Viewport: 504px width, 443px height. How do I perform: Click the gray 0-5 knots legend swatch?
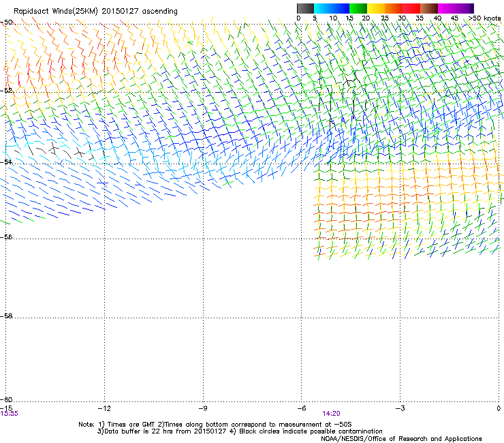tap(305, 8)
